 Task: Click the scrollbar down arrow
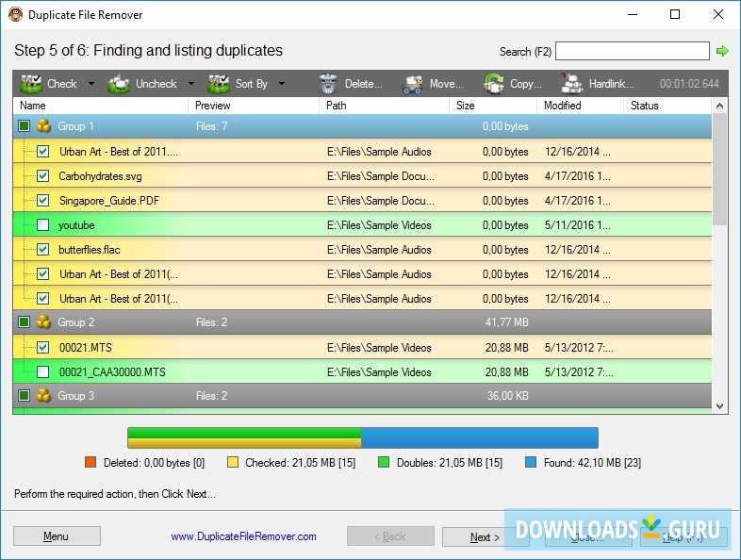[x=719, y=406]
